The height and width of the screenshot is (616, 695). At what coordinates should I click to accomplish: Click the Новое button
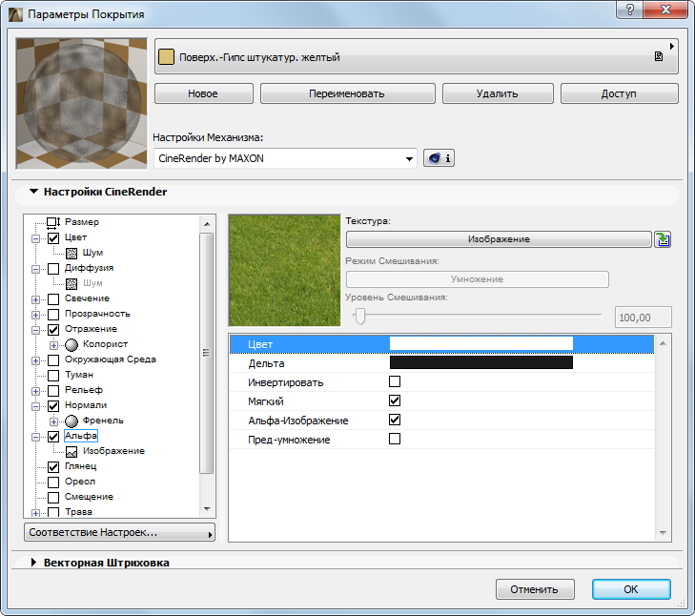point(203,93)
